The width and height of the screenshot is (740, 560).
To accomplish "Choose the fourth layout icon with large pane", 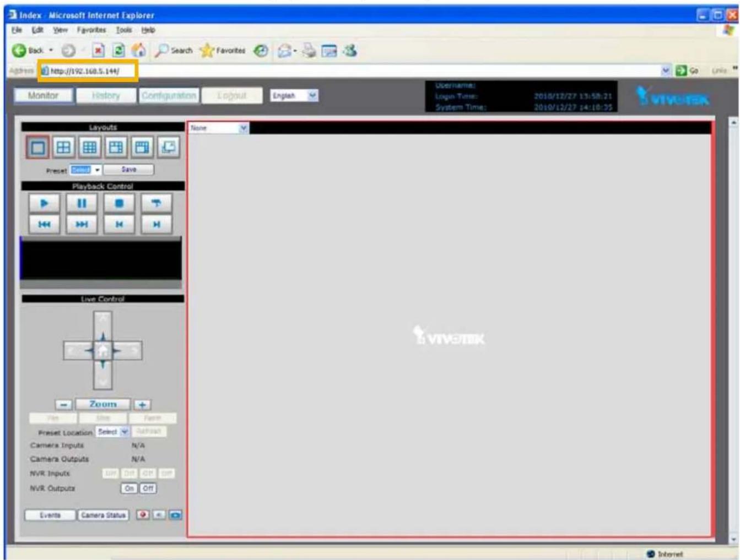I will pyautogui.click(x=116, y=147).
